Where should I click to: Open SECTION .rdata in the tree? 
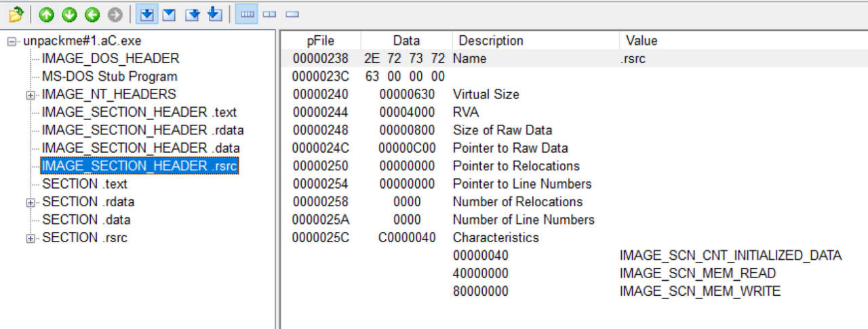coord(88,201)
